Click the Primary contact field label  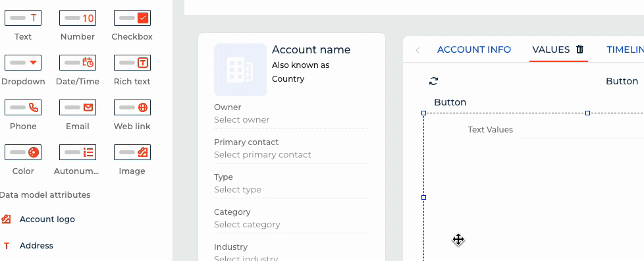tap(246, 142)
